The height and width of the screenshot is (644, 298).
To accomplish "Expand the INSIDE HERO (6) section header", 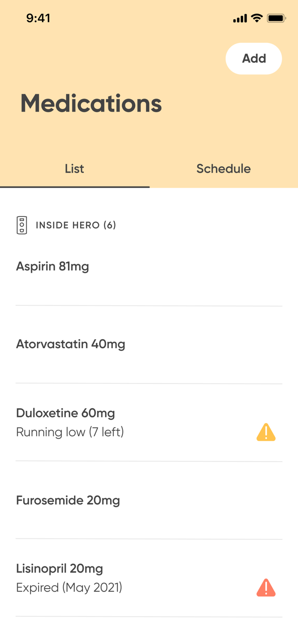I will pyautogui.click(x=76, y=225).
